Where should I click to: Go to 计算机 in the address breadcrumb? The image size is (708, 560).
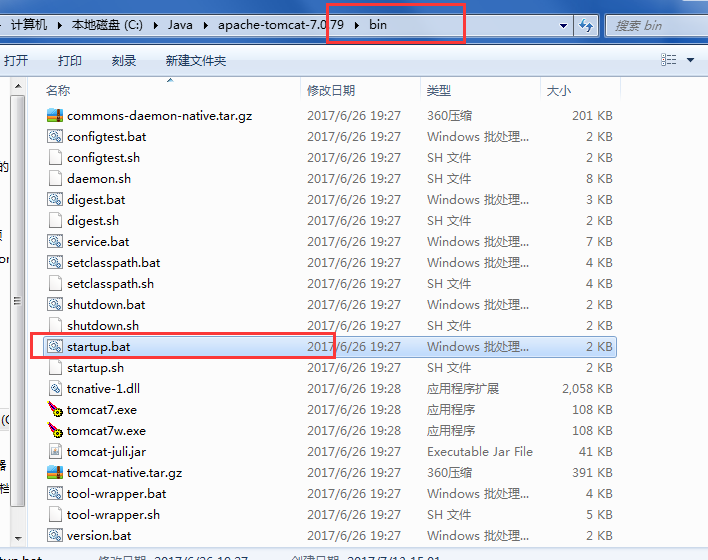(x=29, y=25)
